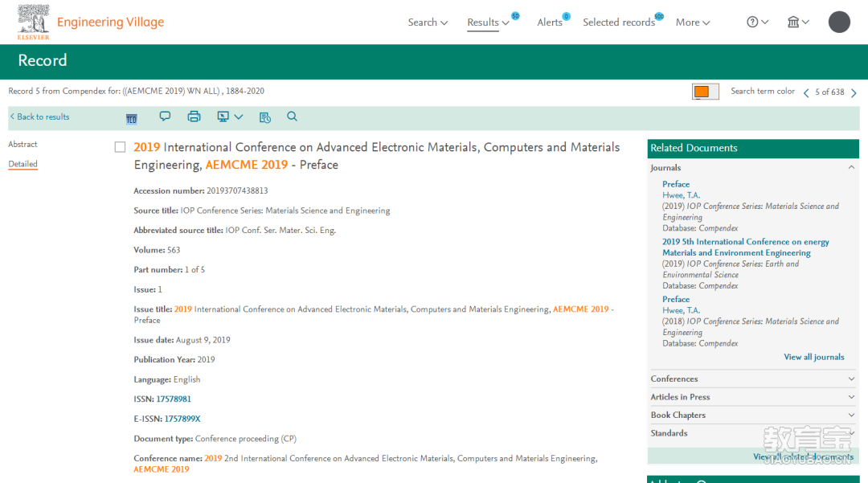Open the Search dropdown menu
The width and height of the screenshot is (868, 483).
tap(428, 23)
